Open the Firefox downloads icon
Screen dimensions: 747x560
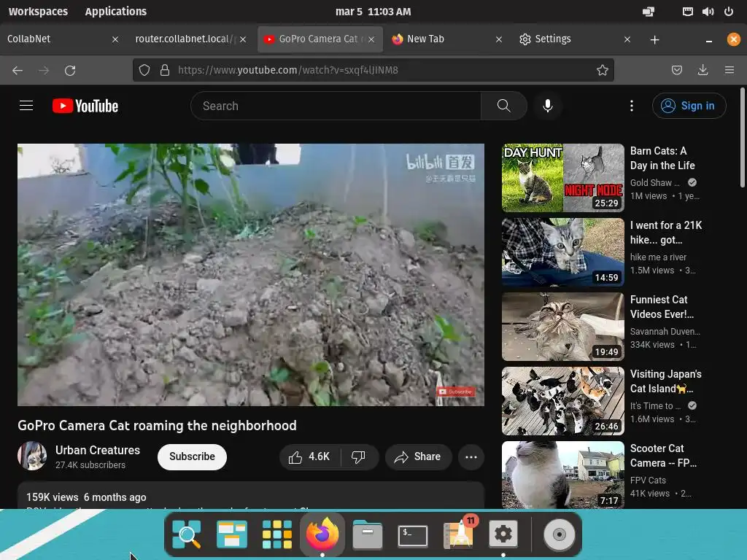[703, 71]
